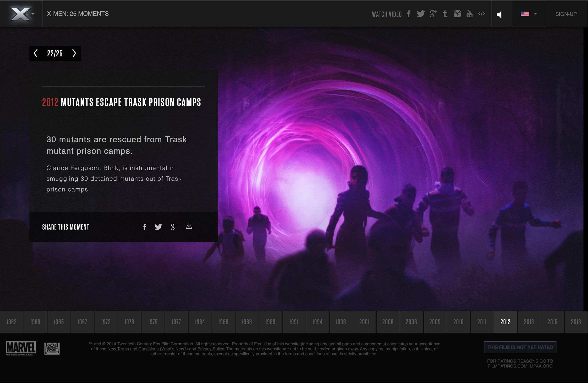Jump to year 1986 in timeline
The image size is (588, 383).
[x=223, y=322]
